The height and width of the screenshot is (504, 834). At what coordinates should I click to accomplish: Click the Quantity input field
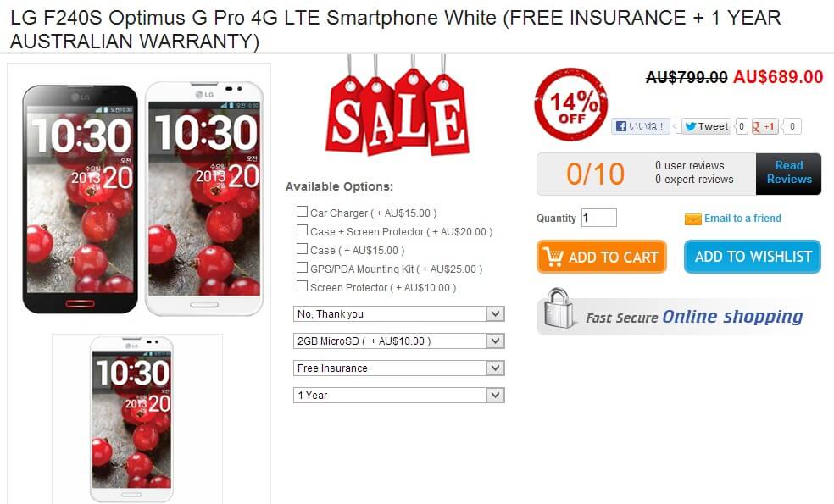[599, 218]
